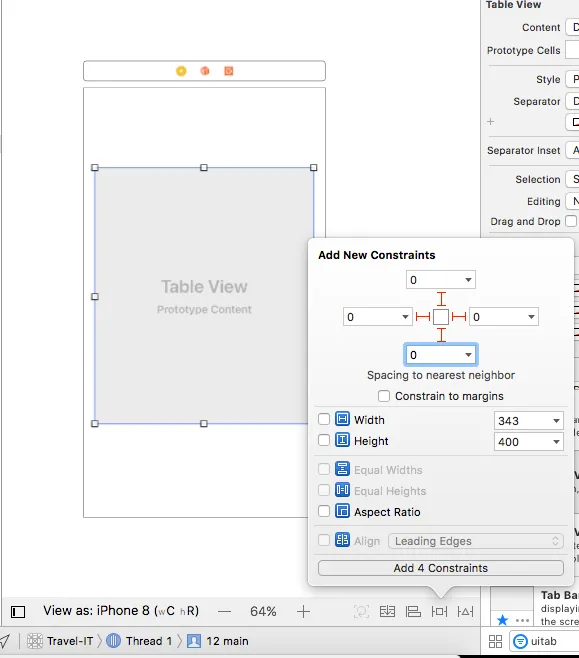579x658 pixels.
Task: Check the Aspect Ratio checkbox
Action: point(324,511)
